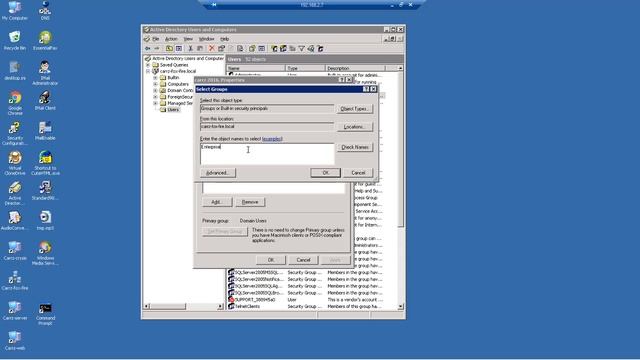Viewport: 640px width, 360px height.
Task: Click the Create new user toolbar icon
Action: (x=274, y=49)
